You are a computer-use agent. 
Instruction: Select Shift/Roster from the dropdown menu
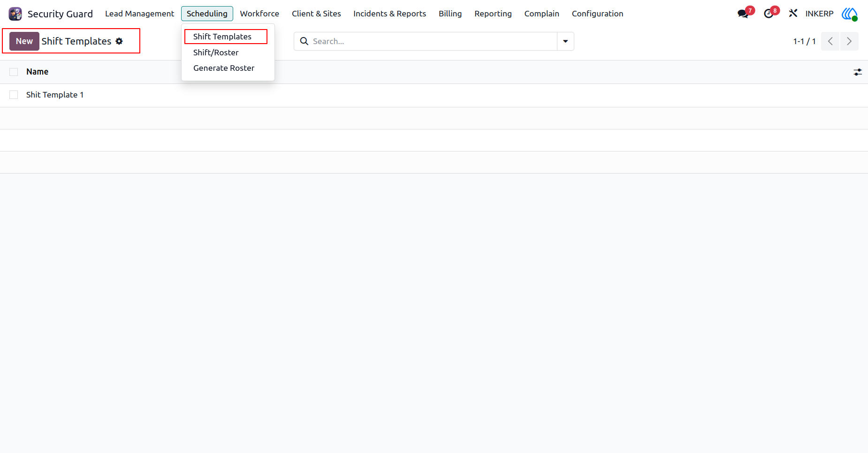pyautogui.click(x=216, y=53)
